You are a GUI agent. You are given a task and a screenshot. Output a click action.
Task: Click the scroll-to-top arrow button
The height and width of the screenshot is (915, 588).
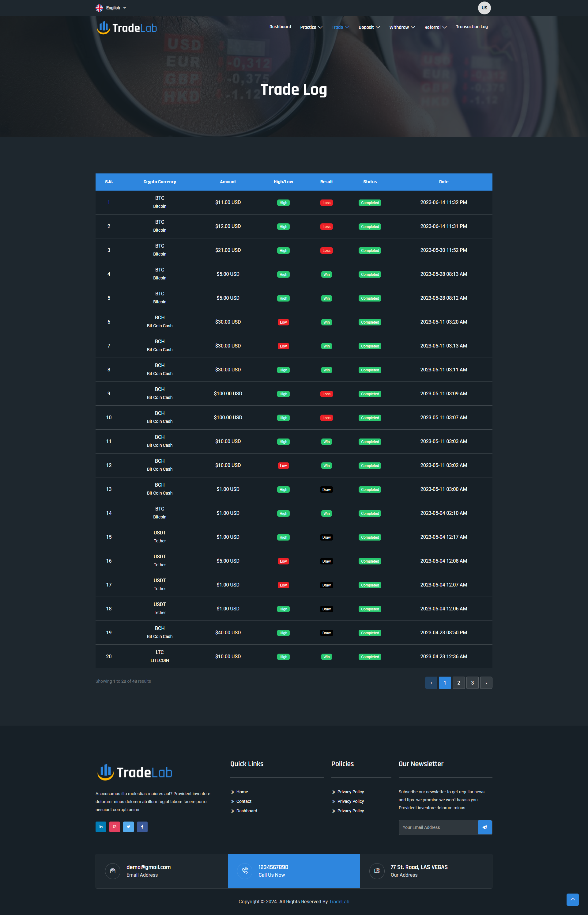pos(572,900)
